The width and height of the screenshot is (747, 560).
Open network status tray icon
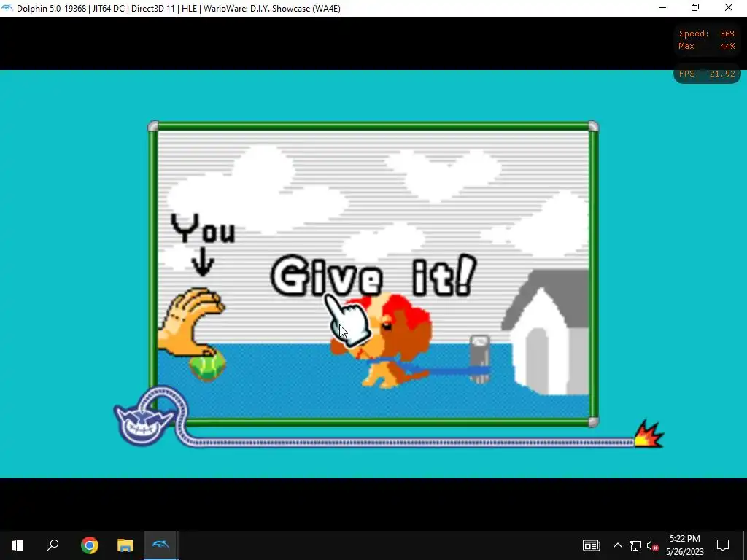[x=635, y=545]
